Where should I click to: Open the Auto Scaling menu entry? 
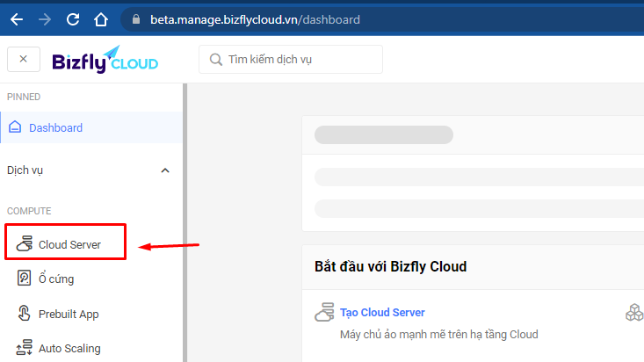click(69, 349)
